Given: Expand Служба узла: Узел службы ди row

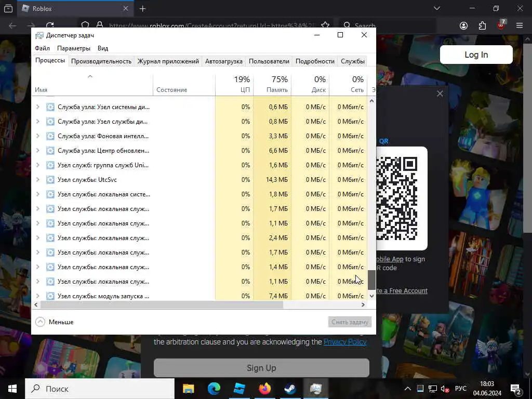Looking at the screenshot, I should tap(37, 122).
